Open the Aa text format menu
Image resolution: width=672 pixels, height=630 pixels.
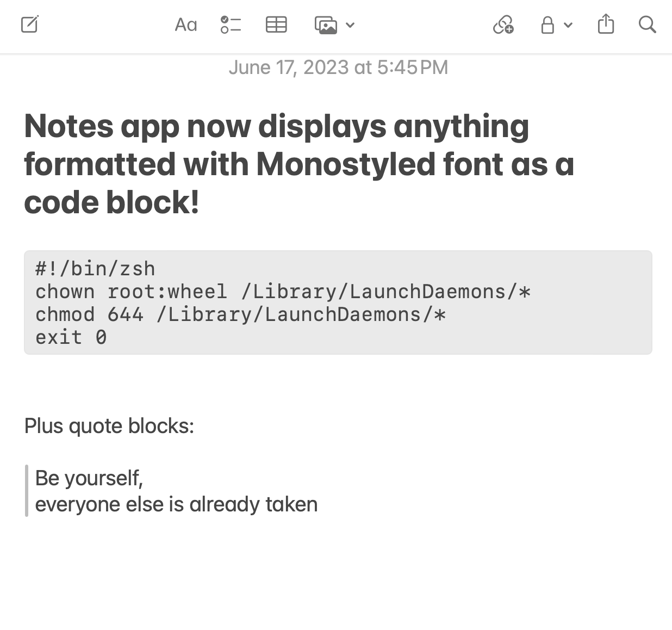click(x=186, y=25)
